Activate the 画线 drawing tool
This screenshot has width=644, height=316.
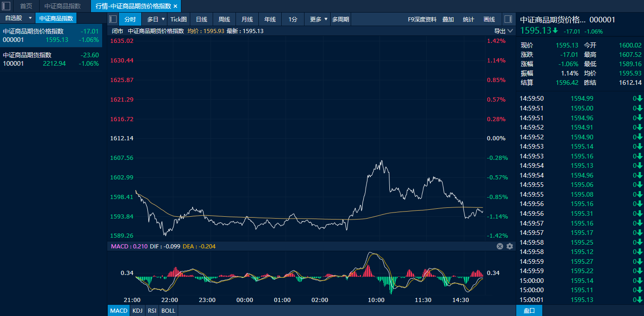[x=489, y=19]
